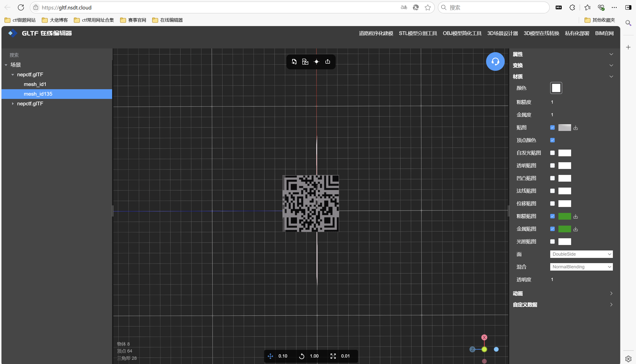Click the GLTF editor logo icon
The height and width of the screenshot is (364, 636).
coord(12,33)
